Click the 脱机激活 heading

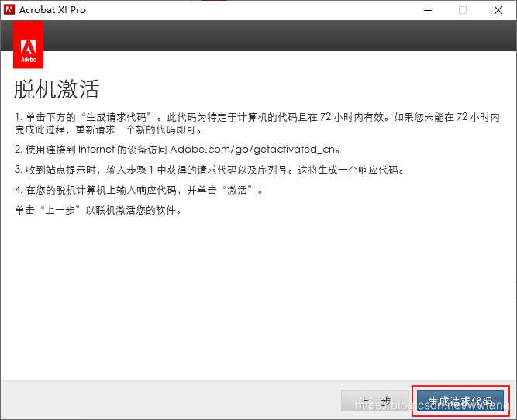[57, 89]
